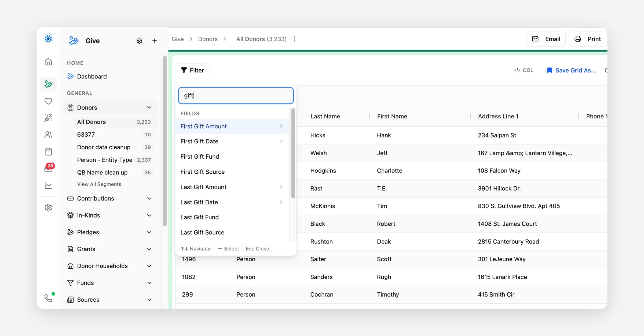The width and height of the screenshot is (644, 336).
Task: Open the people group icon in rail
Action: pos(48,135)
